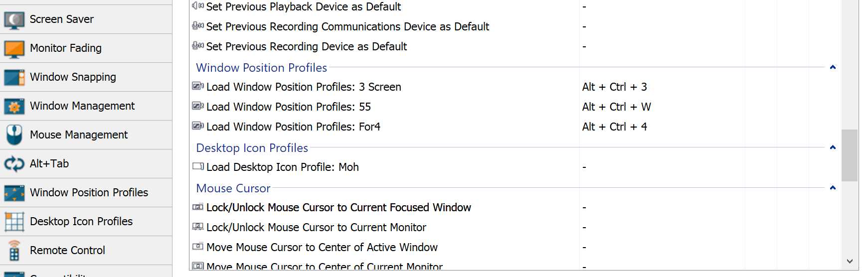Select Set Previous Recording Device as Default
The height and width of the screenshot is (277, 868).
(x=306, y=47)
